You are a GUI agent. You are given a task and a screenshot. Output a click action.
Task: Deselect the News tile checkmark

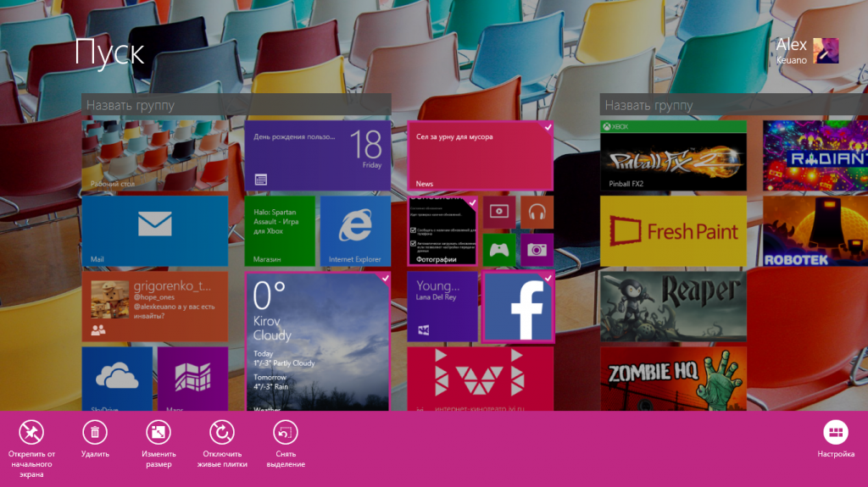pyautogui.click(x=548, y=127)
